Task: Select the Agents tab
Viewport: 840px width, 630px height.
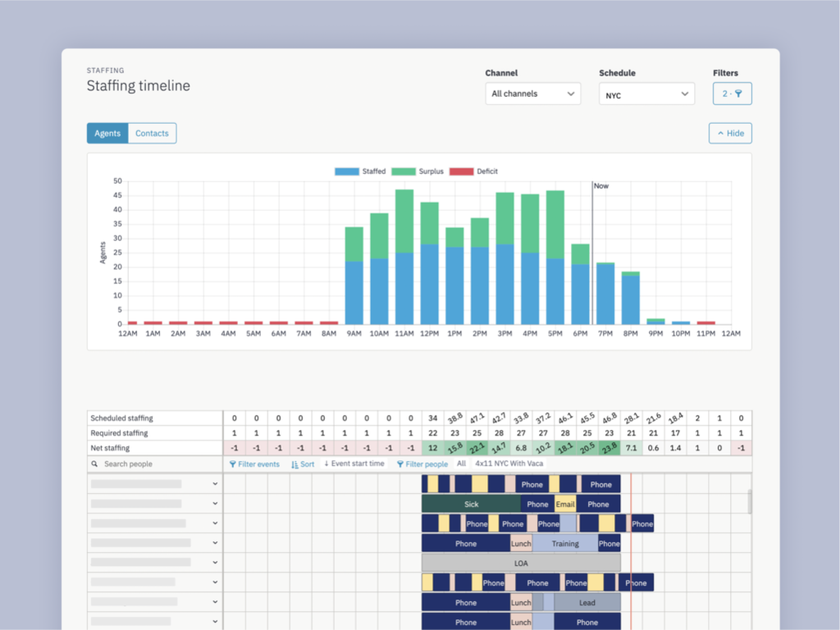Action: point(107,133)
